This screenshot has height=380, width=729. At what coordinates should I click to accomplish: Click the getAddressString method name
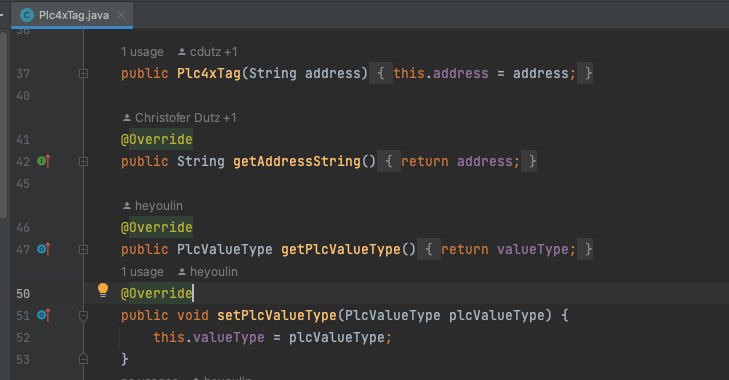tap(297, 161)
